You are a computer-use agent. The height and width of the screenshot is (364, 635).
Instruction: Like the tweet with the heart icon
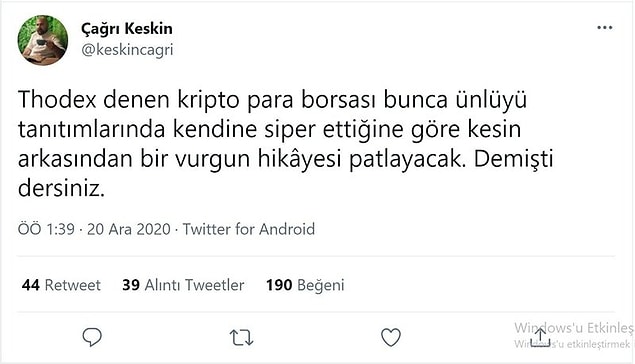pos(391,337)
